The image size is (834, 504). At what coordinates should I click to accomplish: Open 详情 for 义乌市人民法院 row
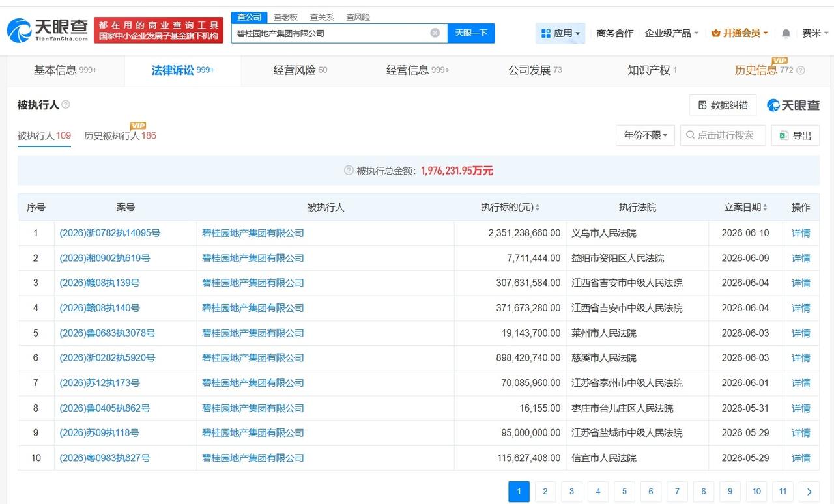click(801, 233)
